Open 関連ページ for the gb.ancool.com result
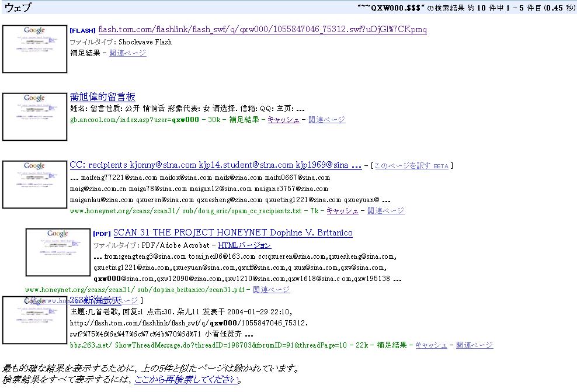The image size is (577, 392). pos(327,120)
